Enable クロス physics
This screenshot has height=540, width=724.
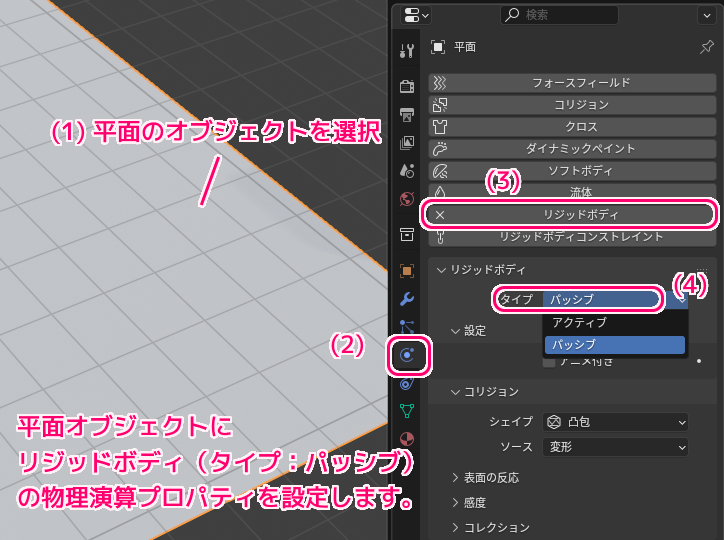coord(572,126)
